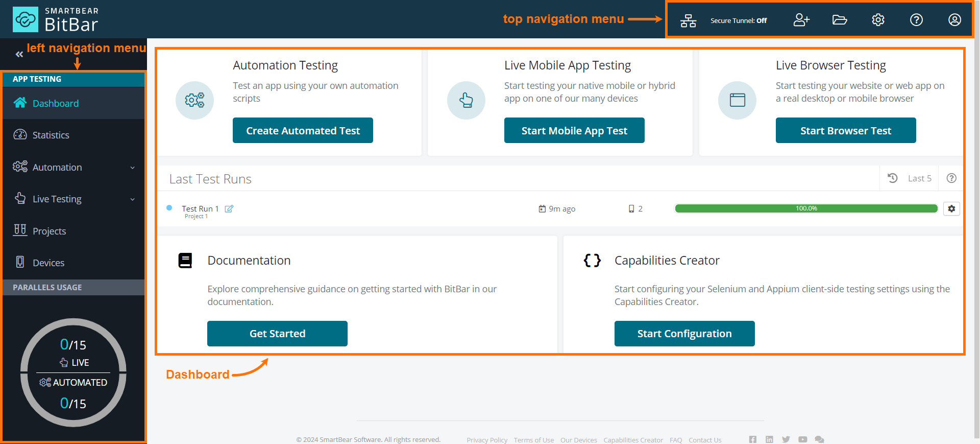Open the settings gear in top navigation
The width and height of the screenshot is (980, 444).
point(878,20)
